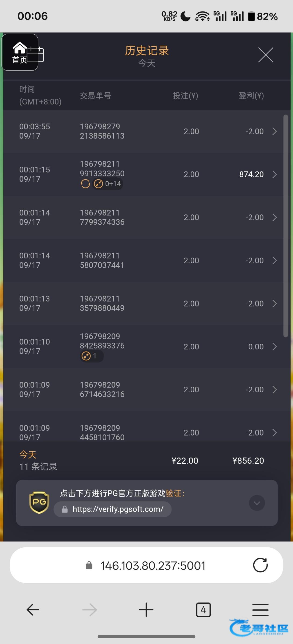293x644 pixels.
Task: Click the free spin 0+14 badge
Action: pos(108,184)
